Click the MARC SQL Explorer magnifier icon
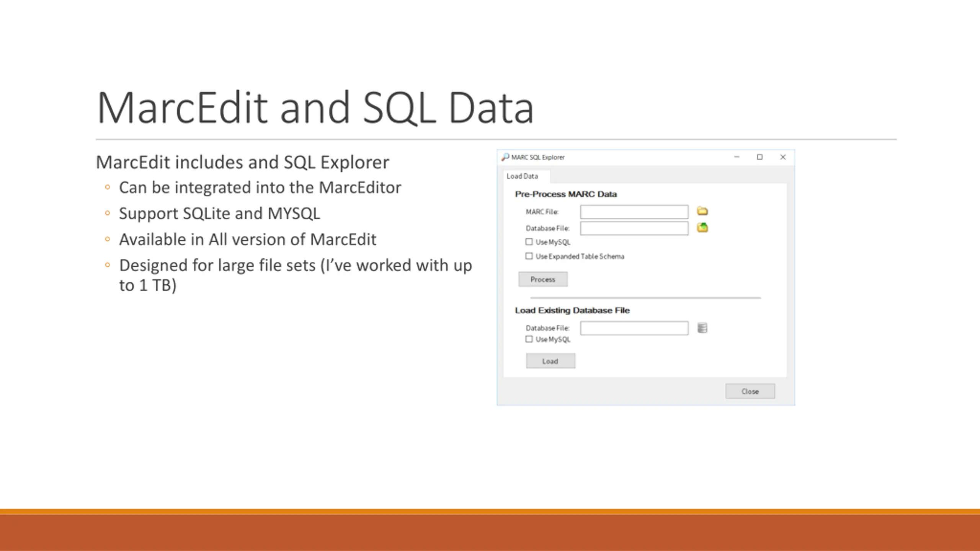Screen dimensions: 980x551 tap(505, 157)
